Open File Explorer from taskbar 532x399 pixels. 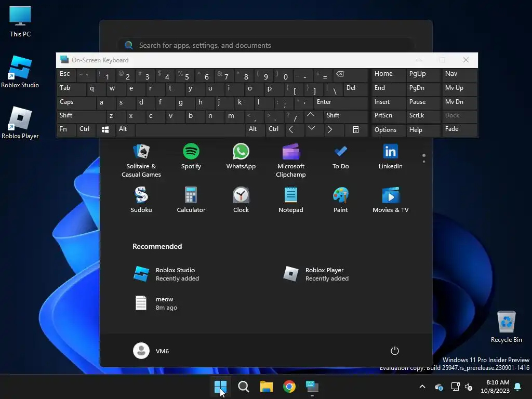(267, 387)
